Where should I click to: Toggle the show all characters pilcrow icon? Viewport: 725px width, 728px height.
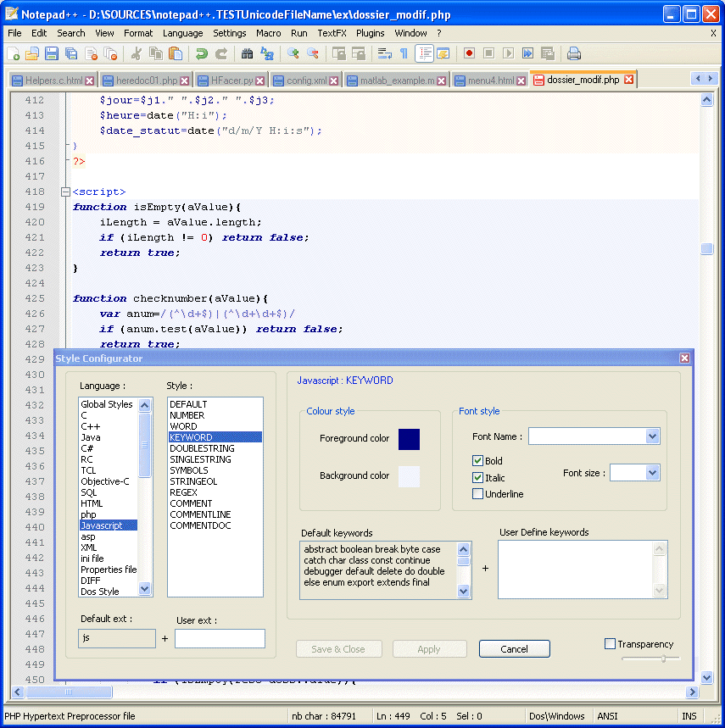[x=404, y=53]
